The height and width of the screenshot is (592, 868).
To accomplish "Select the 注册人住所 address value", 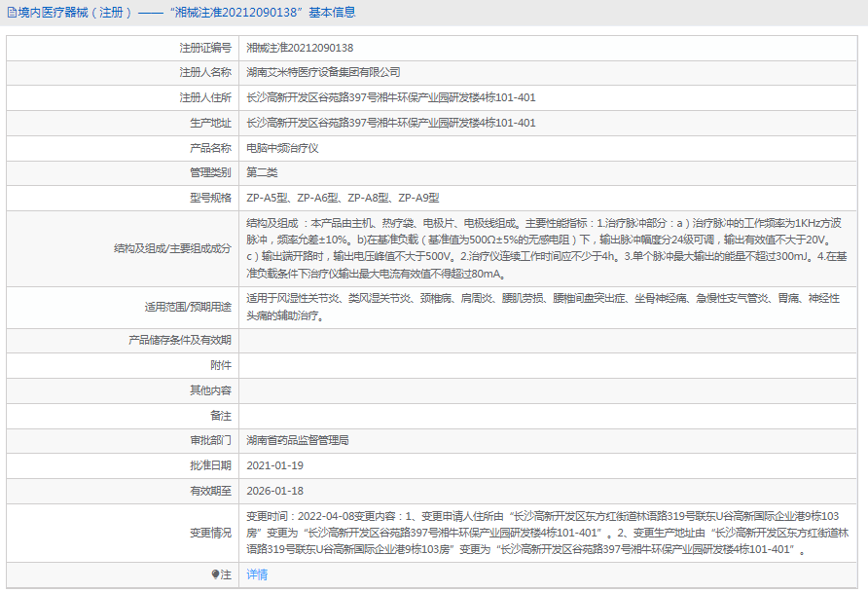I will click(x=391, y=98).
